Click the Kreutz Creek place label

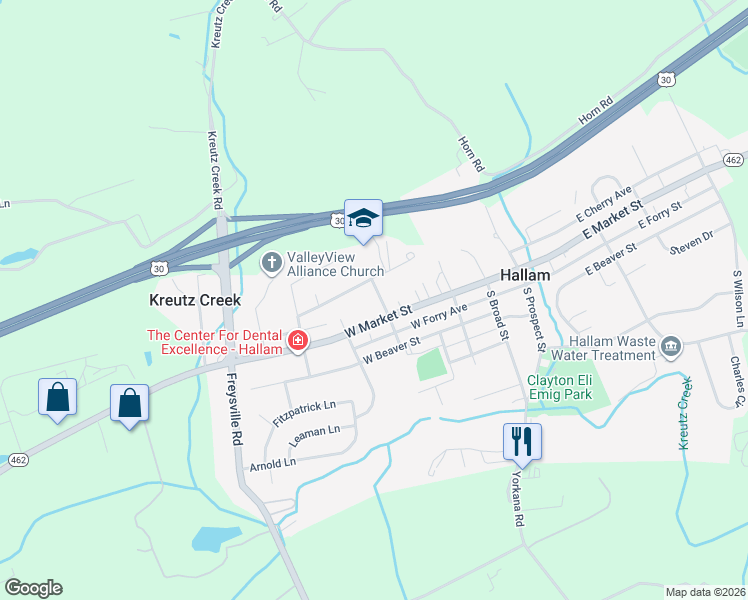[x=195, y=300]
